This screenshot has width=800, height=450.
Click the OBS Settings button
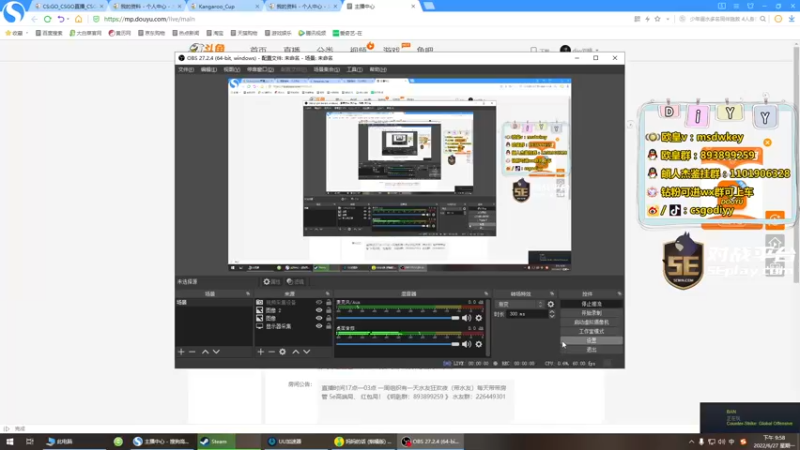pyautogui.click(x=591, y=340)
